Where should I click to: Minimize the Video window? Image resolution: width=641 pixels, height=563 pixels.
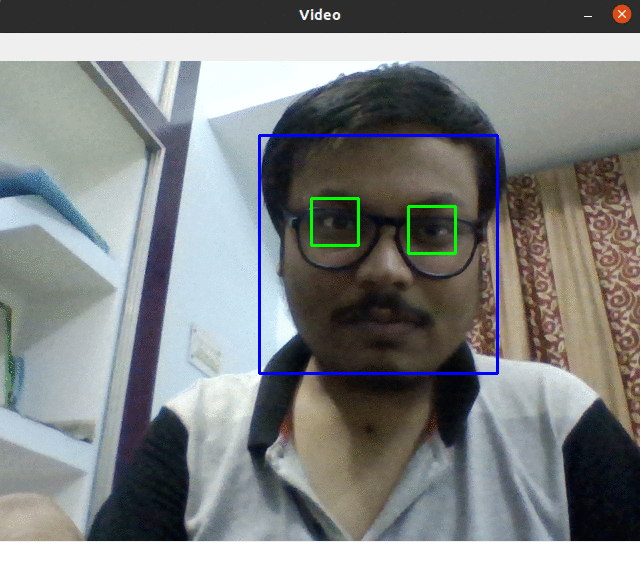588,16
